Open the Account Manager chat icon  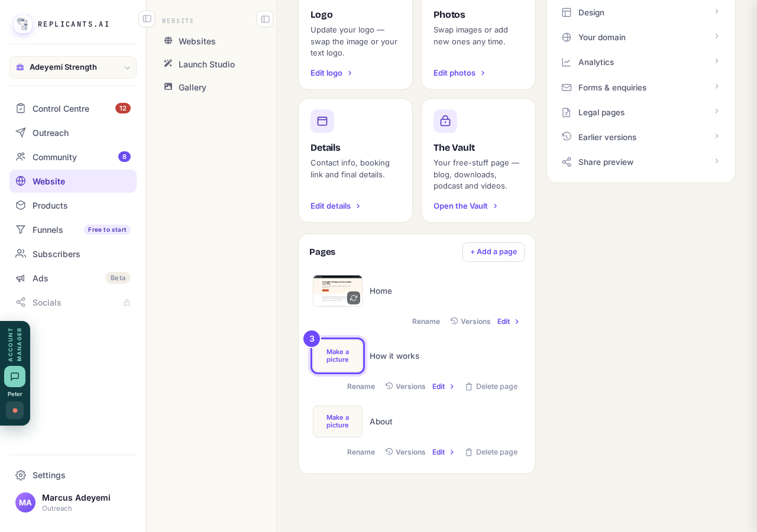point(15,377)
